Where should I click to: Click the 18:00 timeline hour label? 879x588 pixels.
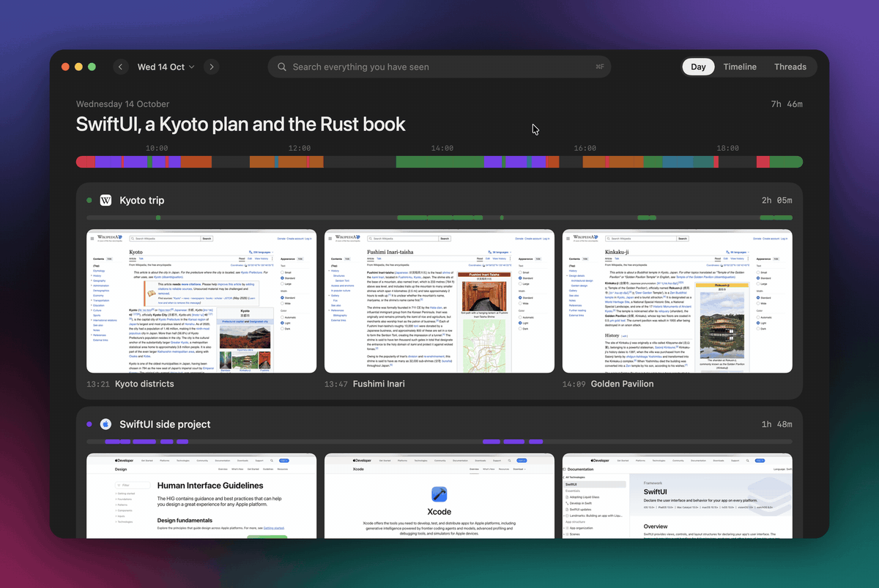[727, 148]
